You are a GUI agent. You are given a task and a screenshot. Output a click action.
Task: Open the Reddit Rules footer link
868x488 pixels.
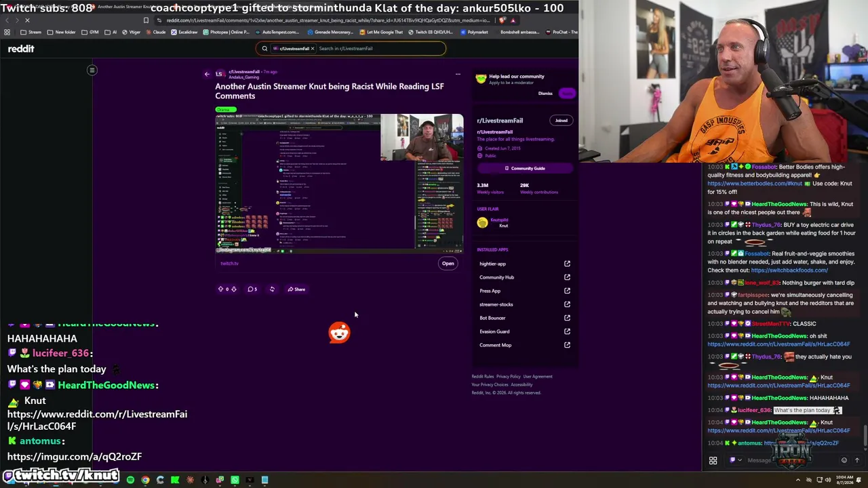pyautogui.click(x=483, y=377)
